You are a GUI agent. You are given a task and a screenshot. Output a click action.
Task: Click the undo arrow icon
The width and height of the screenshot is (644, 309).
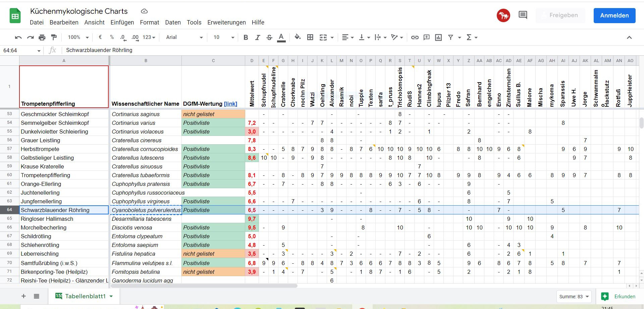coord(18,37)
